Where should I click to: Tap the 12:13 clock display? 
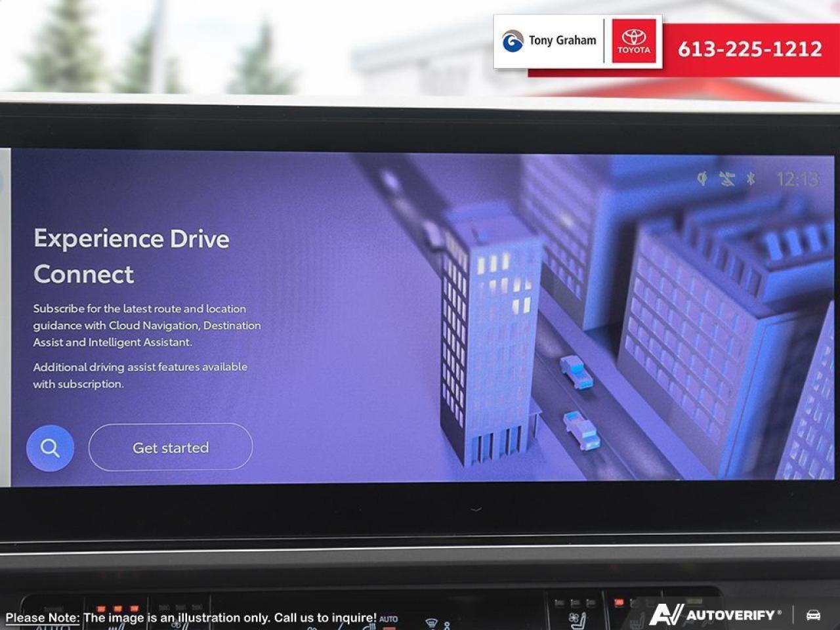(x=797, y=179)
